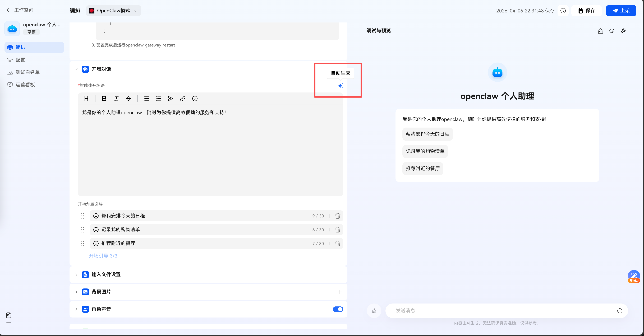Toggle italic formatting in opening editor

pos(116,99)
